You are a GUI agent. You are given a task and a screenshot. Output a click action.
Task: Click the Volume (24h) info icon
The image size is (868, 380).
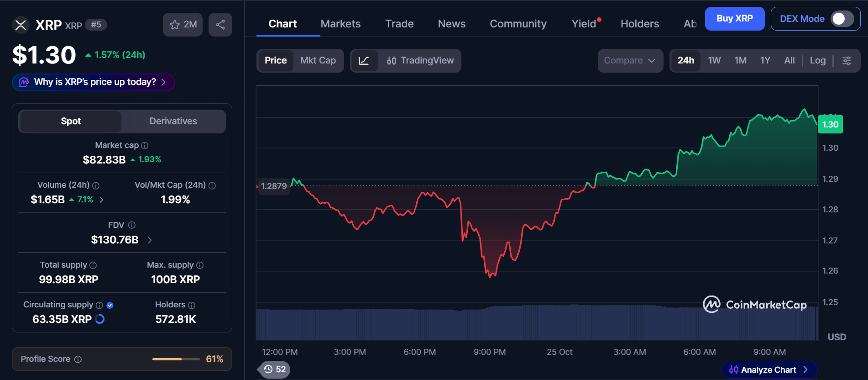[x=96, y=185]
